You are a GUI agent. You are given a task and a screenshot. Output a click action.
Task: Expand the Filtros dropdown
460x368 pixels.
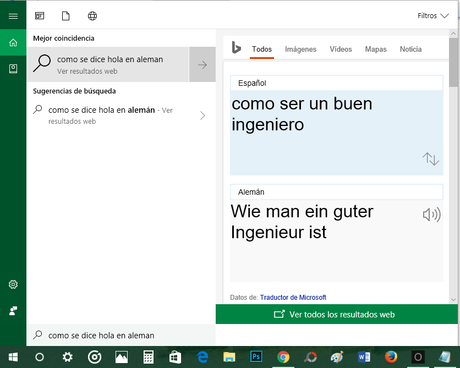433,16
